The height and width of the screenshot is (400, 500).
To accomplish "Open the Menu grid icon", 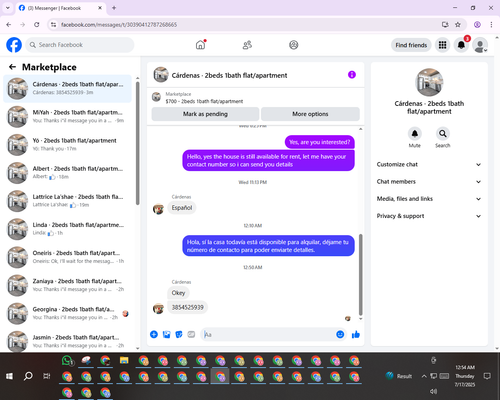I will click(442, 45).
